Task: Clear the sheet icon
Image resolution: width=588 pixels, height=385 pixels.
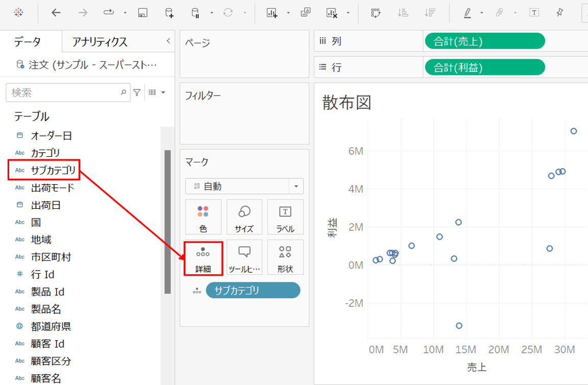Action: tap(332, 13)
